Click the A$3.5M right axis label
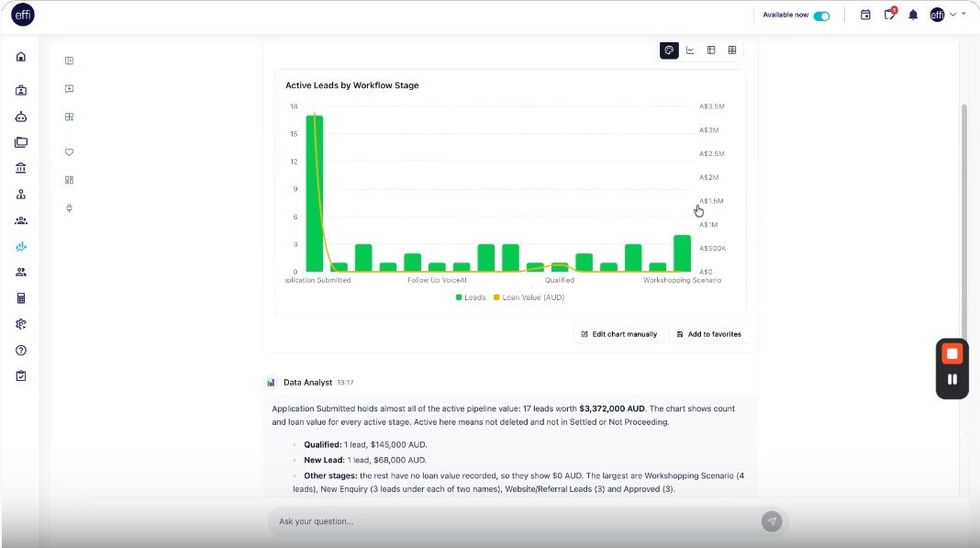This screenshot has height=548, width=980. point(711,106)
